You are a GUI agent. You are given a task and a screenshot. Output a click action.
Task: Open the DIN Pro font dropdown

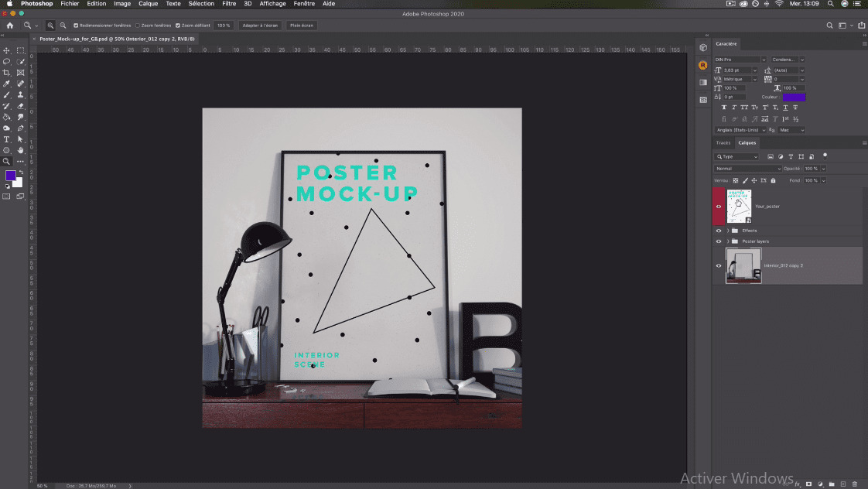click(740, 60)
